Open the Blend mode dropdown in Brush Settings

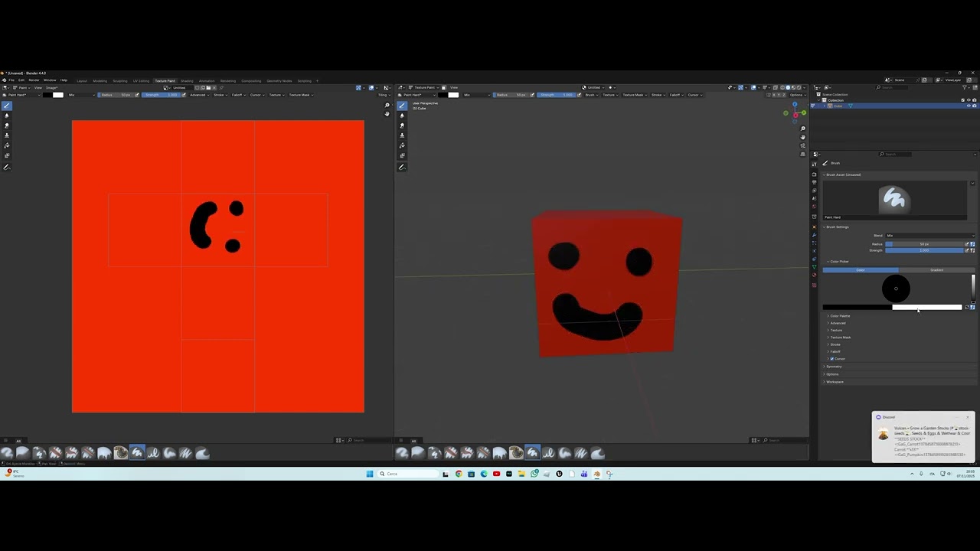(930, 236)
